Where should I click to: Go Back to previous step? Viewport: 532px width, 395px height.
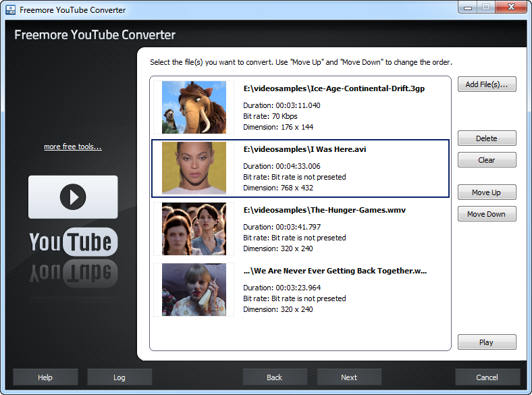pyautogui.click(x=275, y=377)
